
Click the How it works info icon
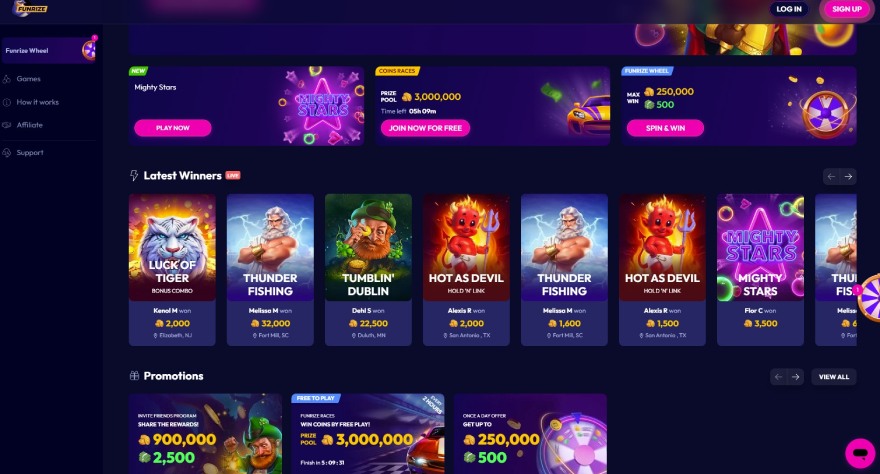(x=7, y=102)
